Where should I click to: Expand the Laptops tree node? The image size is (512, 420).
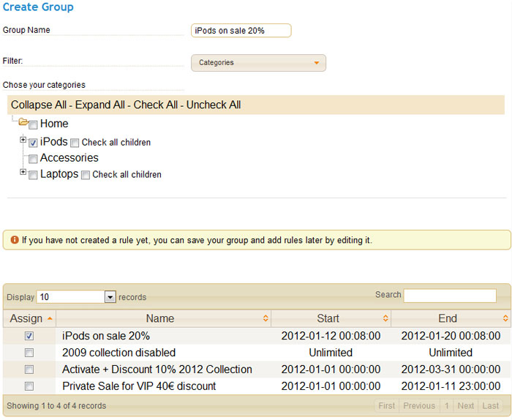[x=23, y=172]
